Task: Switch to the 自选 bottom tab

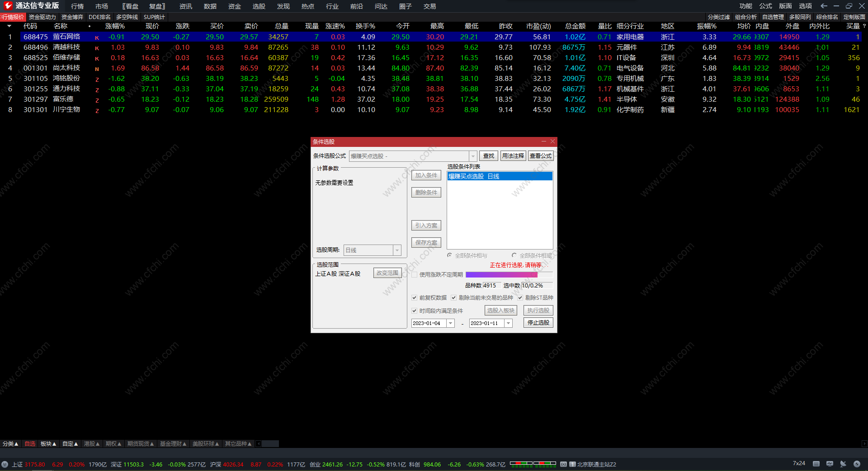Action: [30, 444]
